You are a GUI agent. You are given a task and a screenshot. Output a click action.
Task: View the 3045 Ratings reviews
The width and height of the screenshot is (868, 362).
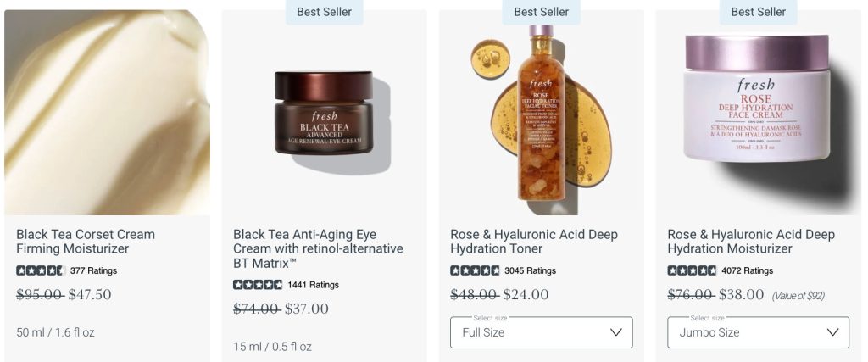[x=531, y=270]
